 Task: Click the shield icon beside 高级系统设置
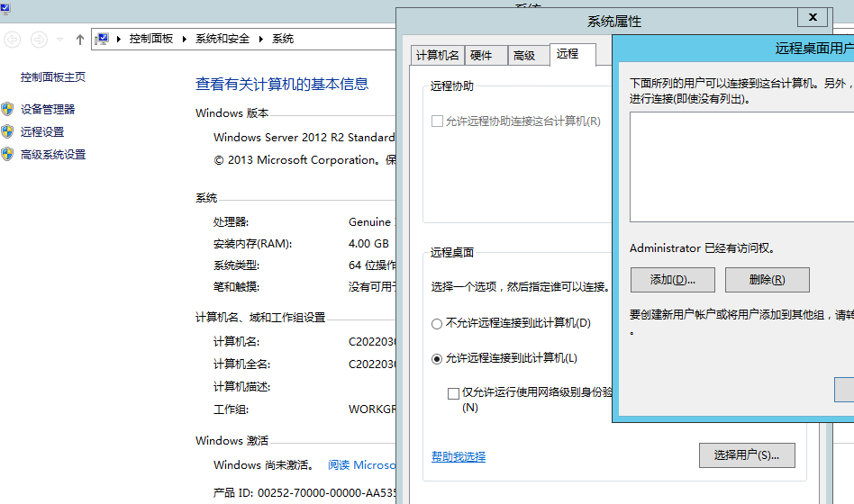point(8,154)
